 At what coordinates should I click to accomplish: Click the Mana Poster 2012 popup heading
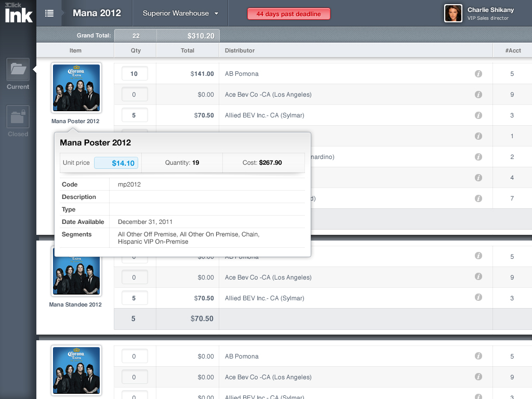96,142
